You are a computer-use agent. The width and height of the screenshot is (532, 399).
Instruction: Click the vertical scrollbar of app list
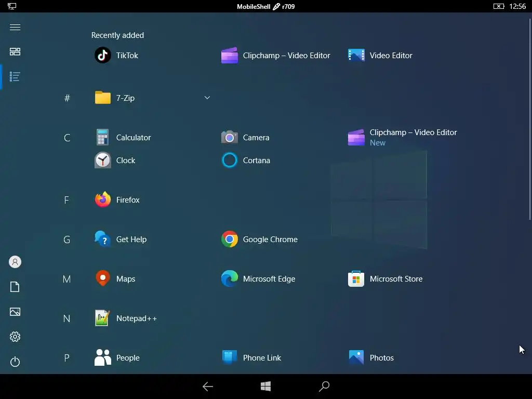(x=529, y=118)
